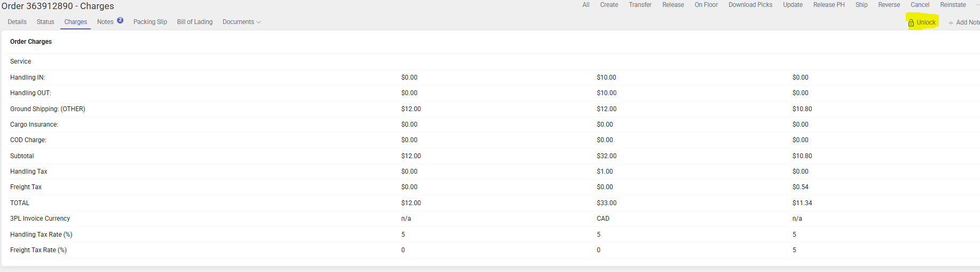Click the Transfer action

pyautogui.click(x=640, y=5)
